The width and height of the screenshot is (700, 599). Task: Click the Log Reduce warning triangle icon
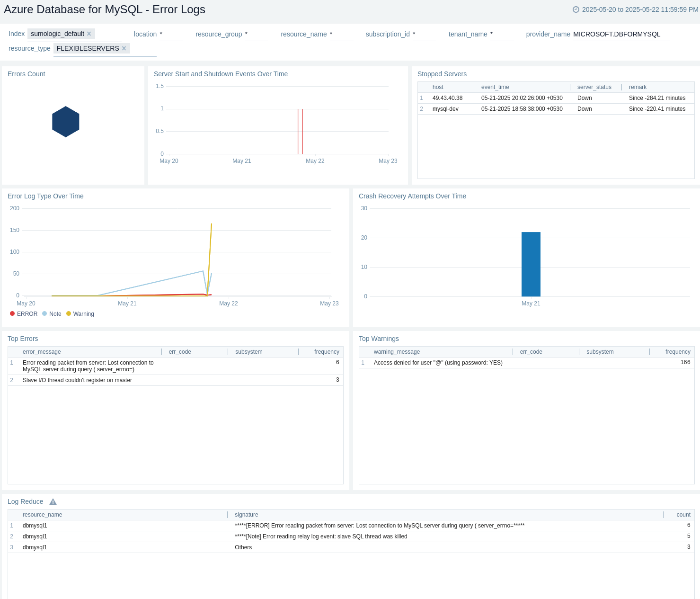point(53,502)
